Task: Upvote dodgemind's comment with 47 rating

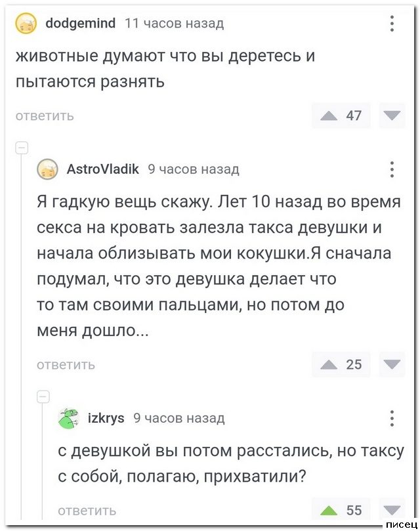Action: (329, 116)
